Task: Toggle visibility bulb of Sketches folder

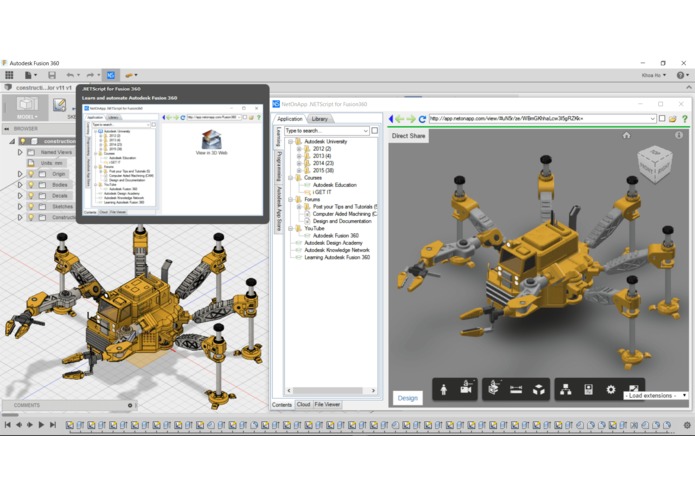Action: coord(31,206)
